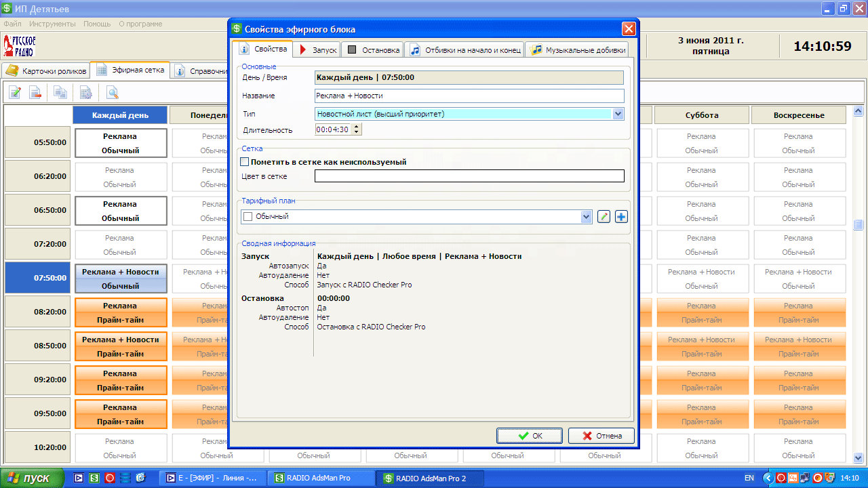Click the Каждый день column header
This screenshot has height=488, width=868.
pos(121,115)
